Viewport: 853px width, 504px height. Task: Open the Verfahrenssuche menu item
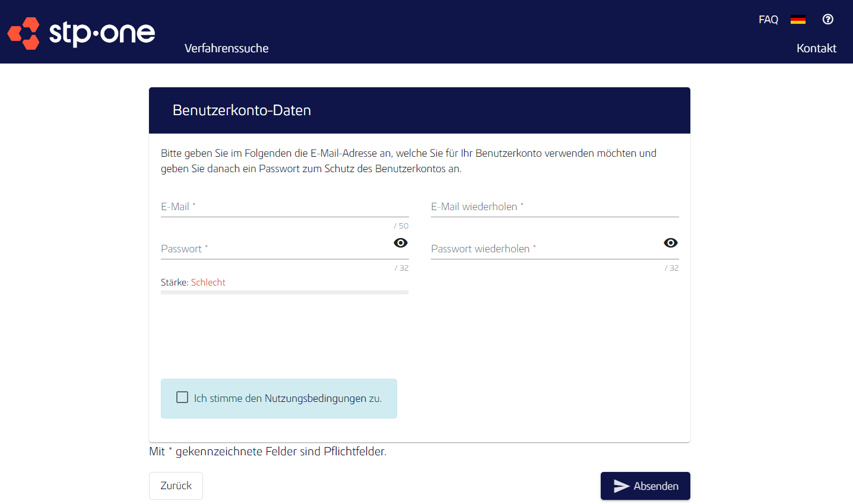tap(226, 48)
